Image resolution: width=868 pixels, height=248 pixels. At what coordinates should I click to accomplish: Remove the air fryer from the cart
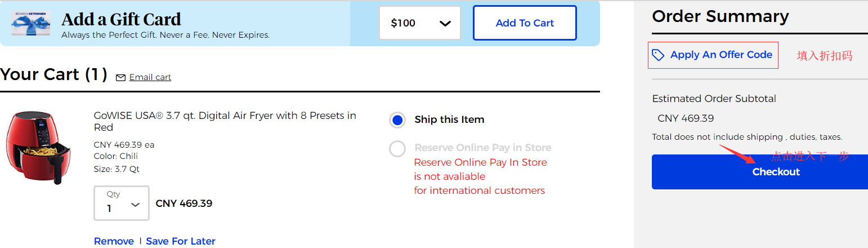pos(114,241)
